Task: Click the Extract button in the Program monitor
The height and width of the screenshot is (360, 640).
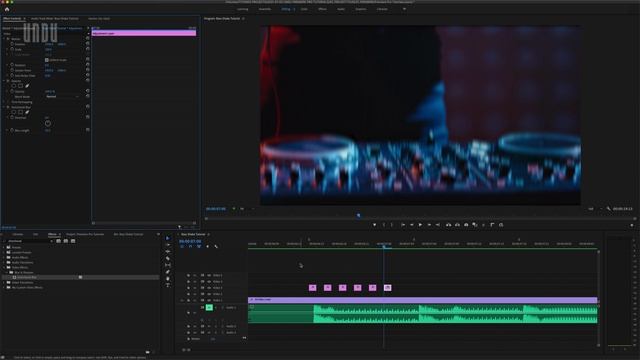Action: 457,225
